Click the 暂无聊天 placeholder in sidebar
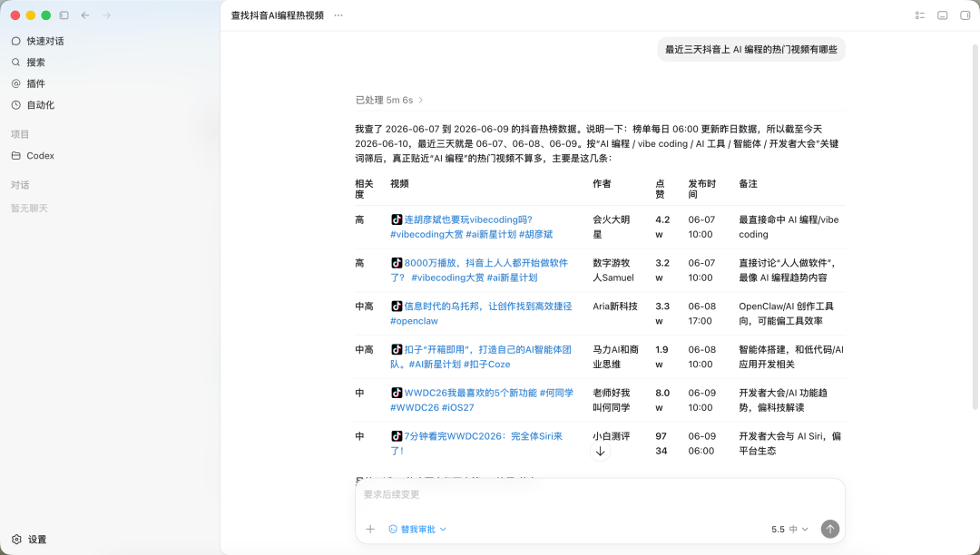Image resolution: width=980 pixels, height=555 pixels. tap(29, 208)
